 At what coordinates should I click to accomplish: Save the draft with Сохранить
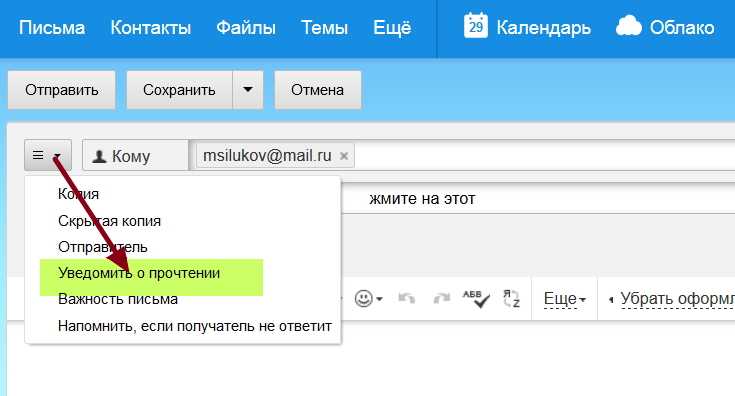[180, 90]
